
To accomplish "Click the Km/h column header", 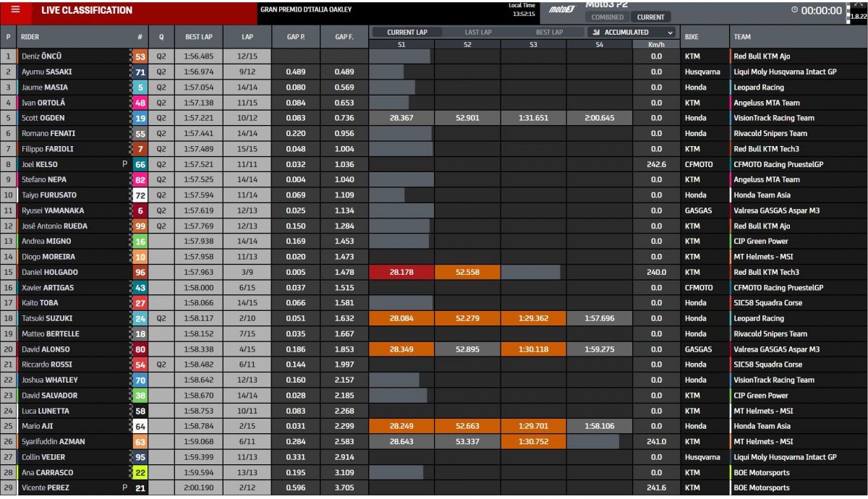I will (656, 45).
